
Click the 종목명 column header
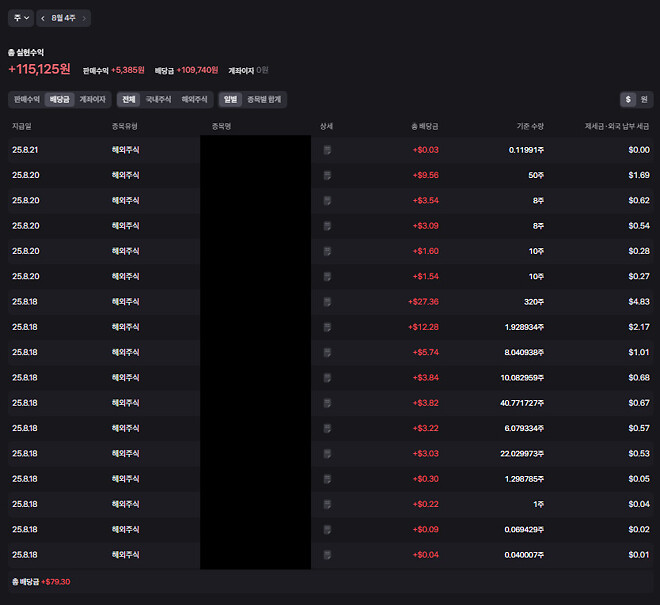point(221,126)
